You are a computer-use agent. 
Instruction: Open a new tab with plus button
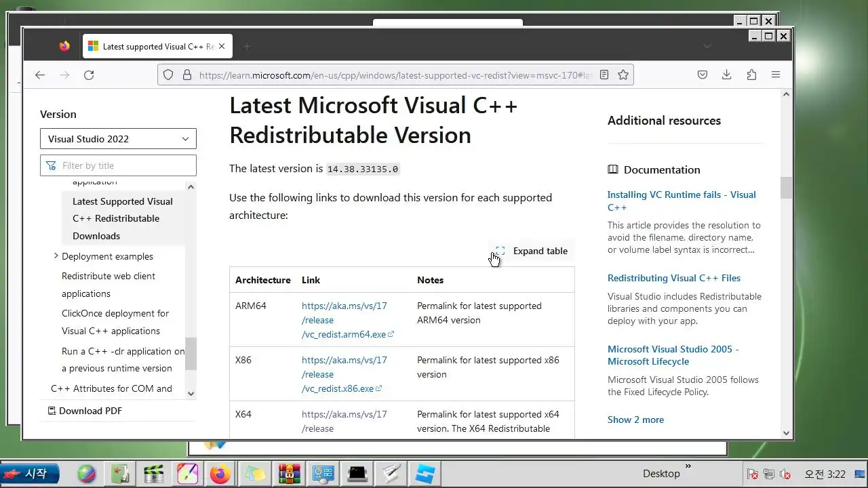pos(247,47)
